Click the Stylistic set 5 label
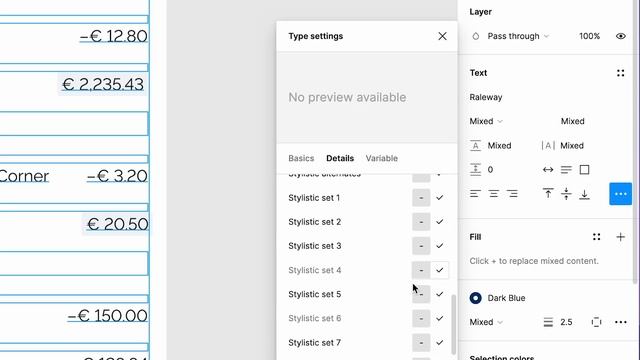 [314, 294]
